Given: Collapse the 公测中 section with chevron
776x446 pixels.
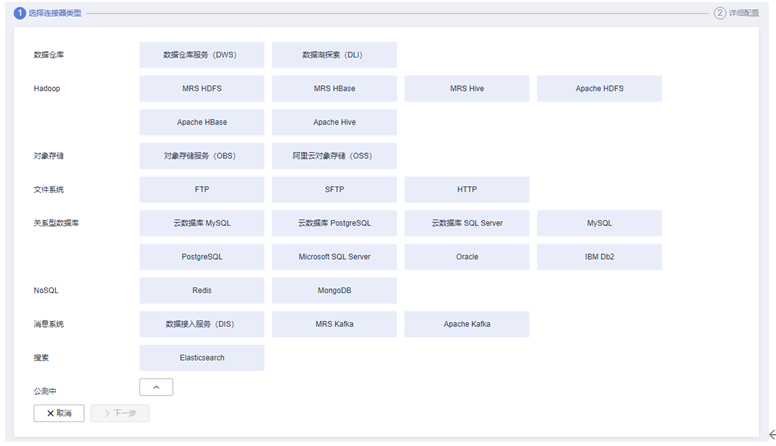Looking at the screenshot, I should [x=156, y=387].
